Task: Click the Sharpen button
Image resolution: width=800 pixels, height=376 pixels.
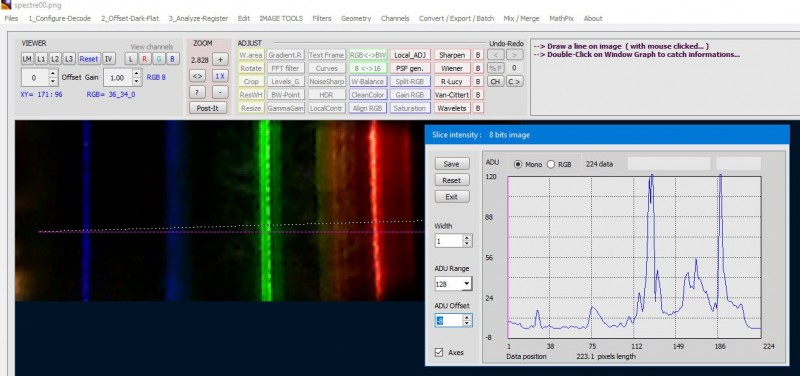Action: coord(452,55)
